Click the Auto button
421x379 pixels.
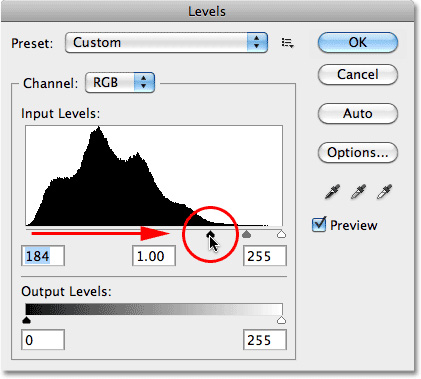coord(358,113)
